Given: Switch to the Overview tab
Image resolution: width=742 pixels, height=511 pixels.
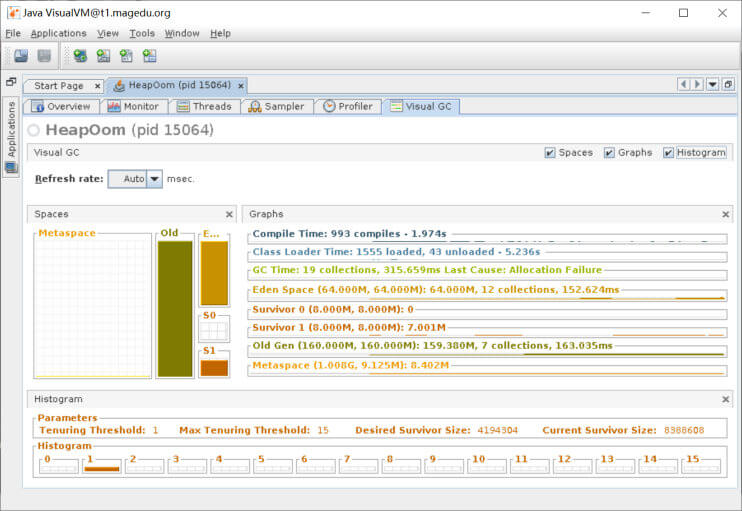Looking at the screenshot, I should pos(62,106).
